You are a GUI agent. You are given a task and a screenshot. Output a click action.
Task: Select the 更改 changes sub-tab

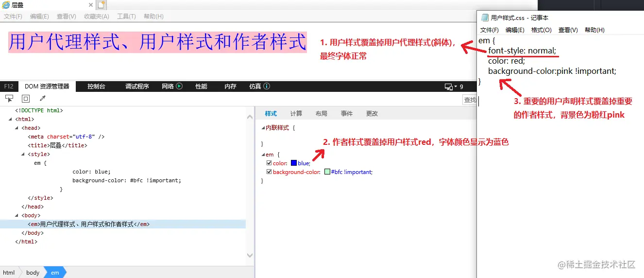click(x=372, y=114)
